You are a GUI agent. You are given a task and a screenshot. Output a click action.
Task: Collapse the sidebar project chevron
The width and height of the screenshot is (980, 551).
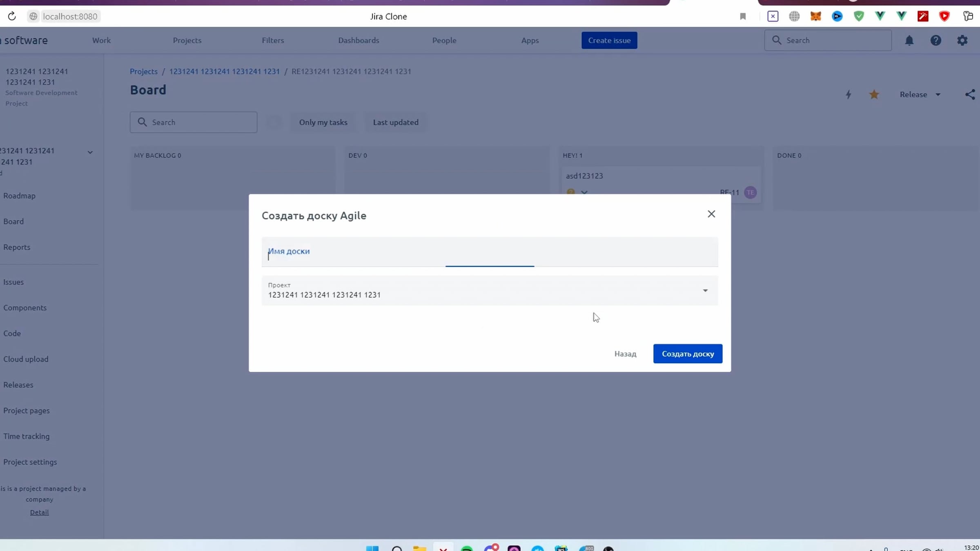pos(90,152)
